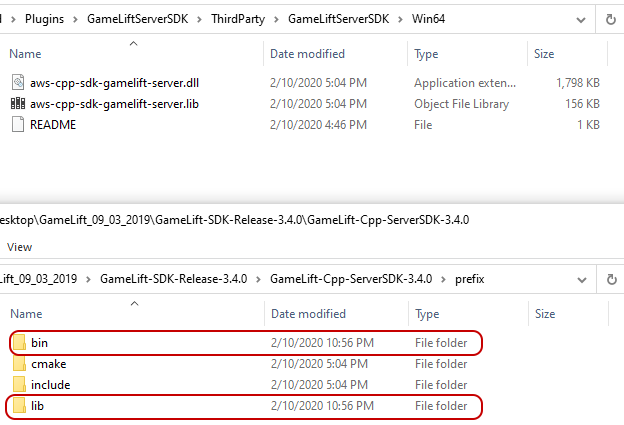Viewport: 624px width, 425px height.
Task: Expand chevron after ThirdParty in breadcrumb
Action: coord(276,19)
